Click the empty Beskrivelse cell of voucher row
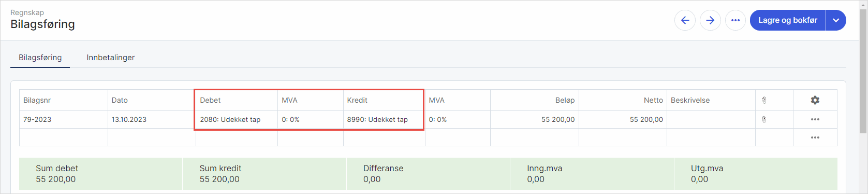This screenshot has height=194, width=868. [711, 119]
